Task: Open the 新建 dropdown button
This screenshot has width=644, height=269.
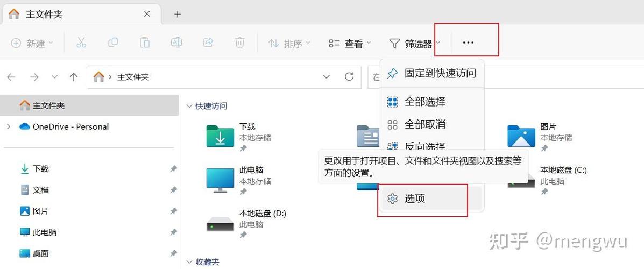Action: (32, 43)
